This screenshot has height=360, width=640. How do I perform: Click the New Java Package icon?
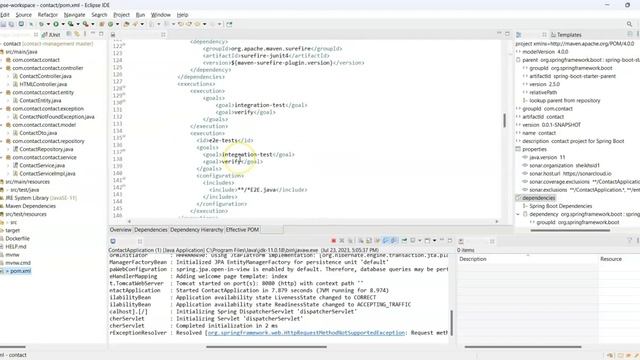click(x=102, y=24)
